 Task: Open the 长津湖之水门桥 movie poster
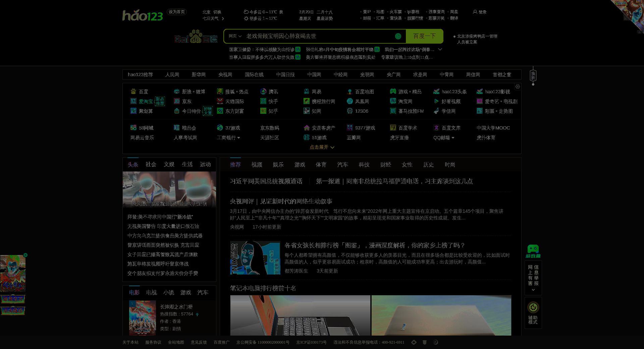[143, 318]
